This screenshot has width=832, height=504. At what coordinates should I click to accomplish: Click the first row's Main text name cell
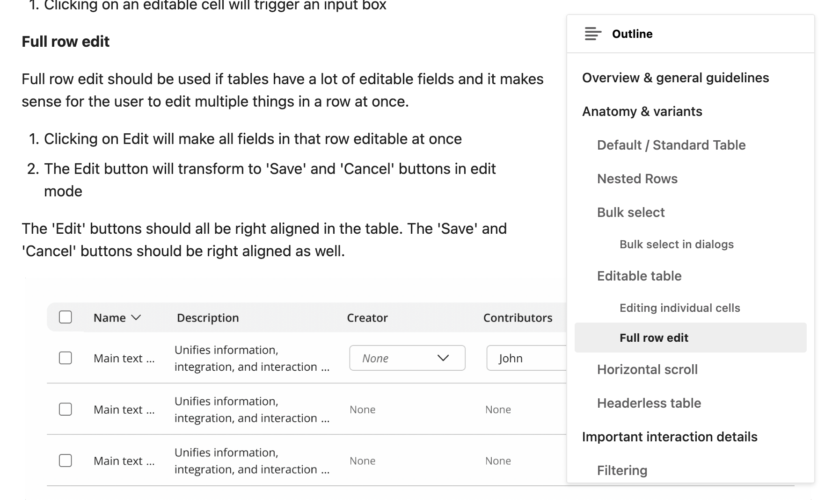(124, 358)
